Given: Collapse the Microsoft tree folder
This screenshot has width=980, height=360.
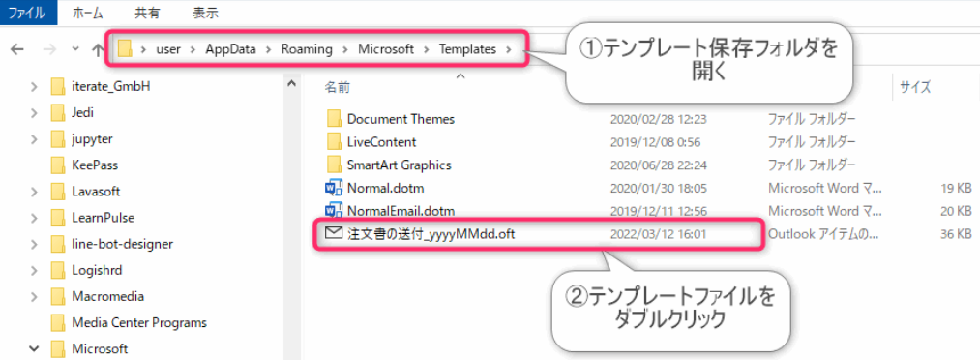Looking at the screenshot, I should click(35, 348).
